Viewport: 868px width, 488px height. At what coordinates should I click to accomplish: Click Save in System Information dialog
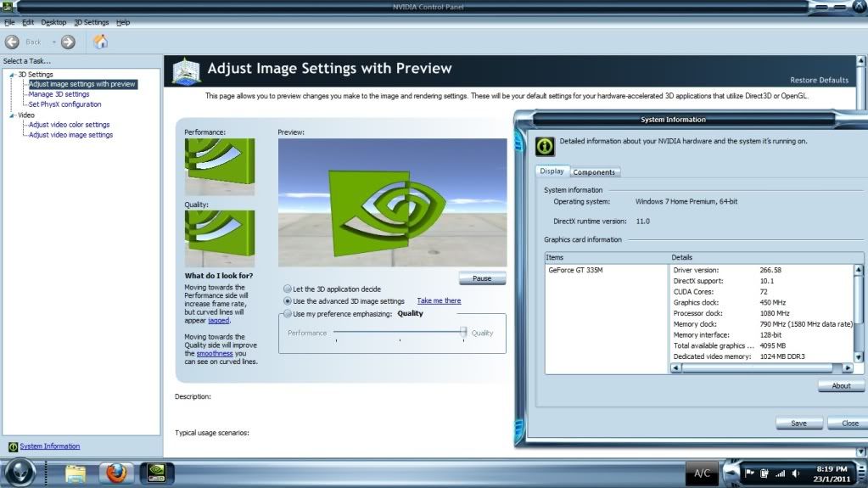click(798, 423)
